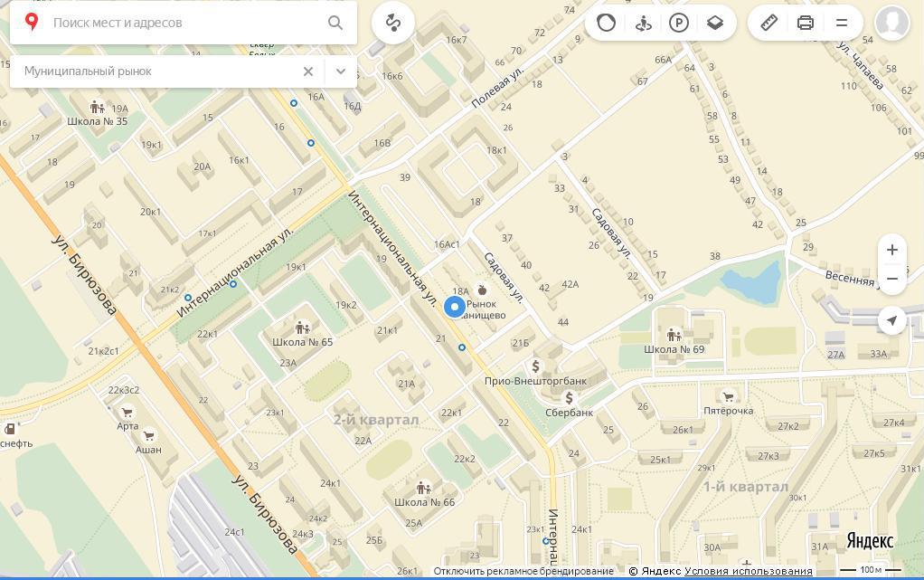Viewport: 924px width, 580px height.
Task: Click the bus stop marker near building 21
Action: [462, 347]
